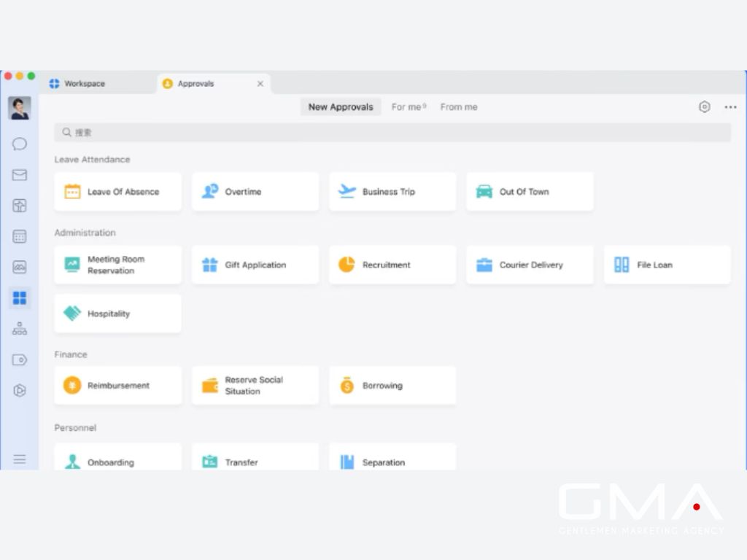The width and height of the screenshot is (747, 560).
Task: Expand the hamburger menu at sidebar bottom
Action: tap(20, 459)
